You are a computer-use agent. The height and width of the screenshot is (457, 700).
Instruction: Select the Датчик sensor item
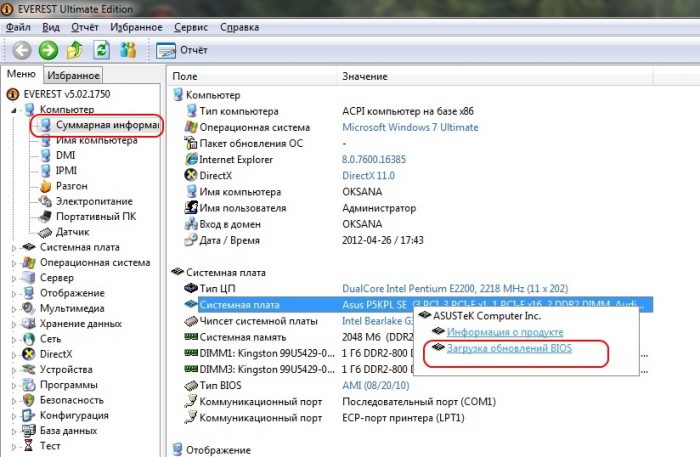point(72,232)
